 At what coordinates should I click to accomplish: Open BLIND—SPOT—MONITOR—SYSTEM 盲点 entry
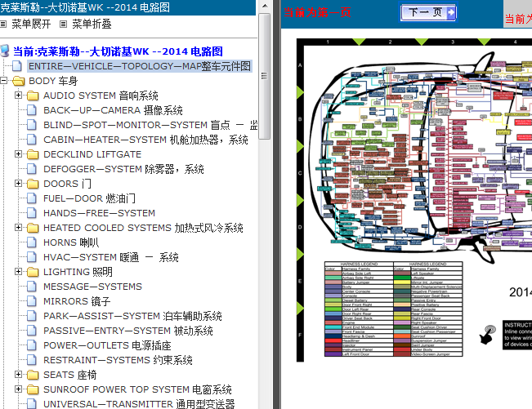[x=150, y=125]
